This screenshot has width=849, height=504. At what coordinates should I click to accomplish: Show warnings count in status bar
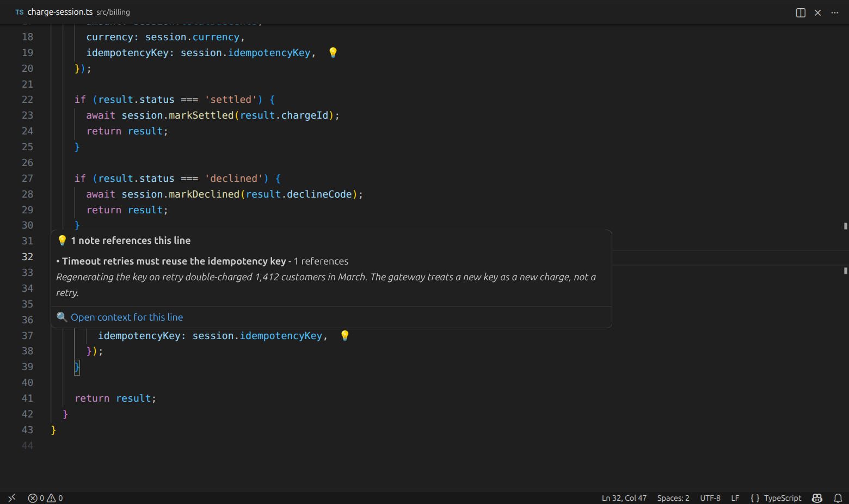tap(55, 498)
